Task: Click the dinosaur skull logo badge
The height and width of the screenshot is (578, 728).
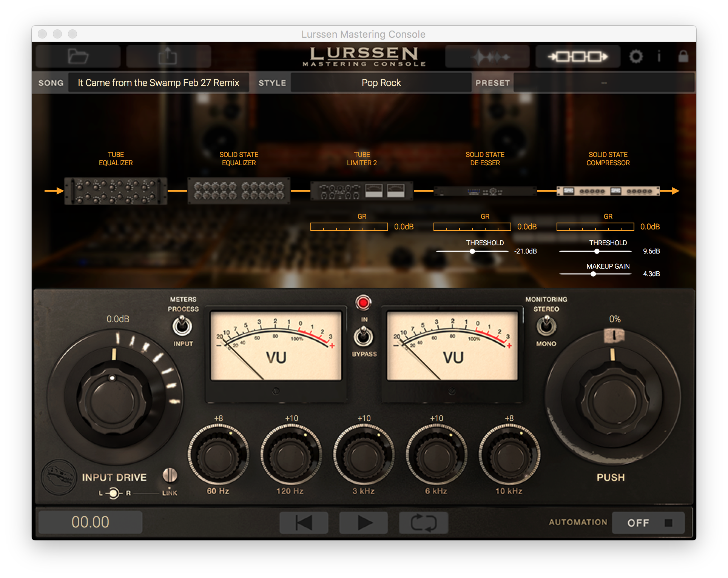Action: pyautogui.click(x=59, y=477)
